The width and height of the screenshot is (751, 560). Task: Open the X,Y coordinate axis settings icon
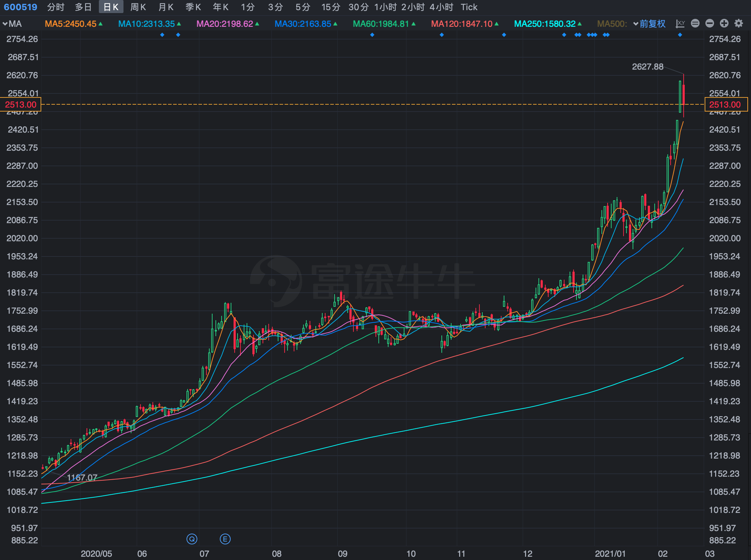(x=680, y=24)
